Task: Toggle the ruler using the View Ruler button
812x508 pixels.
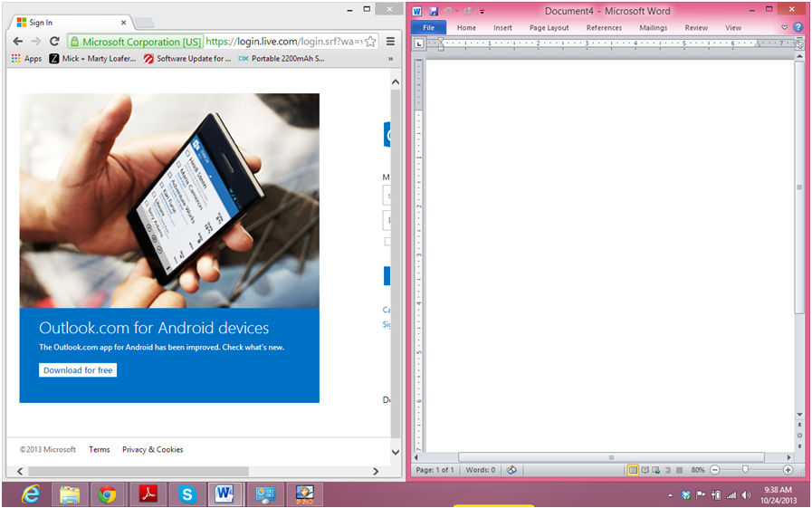Action: click(x=799, y=45)
